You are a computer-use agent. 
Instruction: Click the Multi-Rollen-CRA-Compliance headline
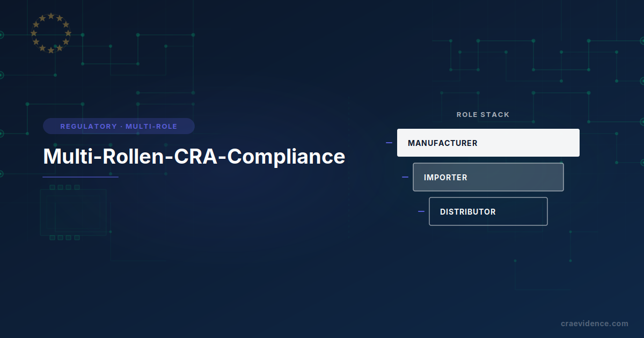point(194,156)
